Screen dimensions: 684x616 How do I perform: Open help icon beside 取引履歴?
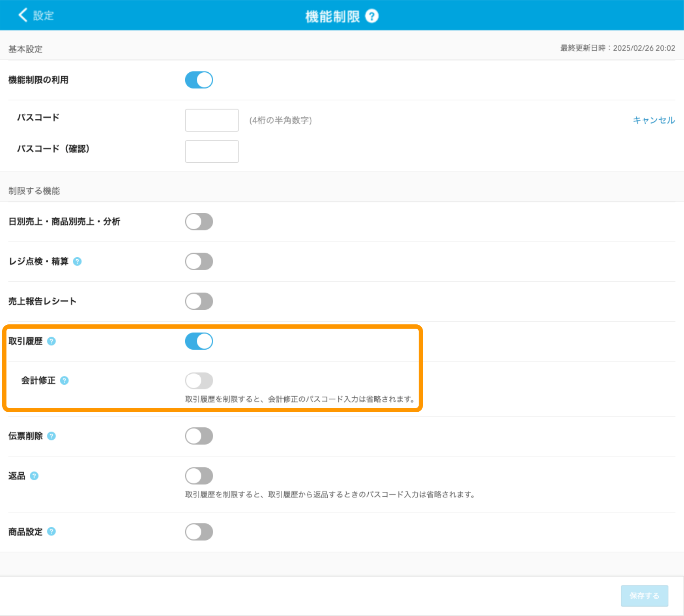51,341
